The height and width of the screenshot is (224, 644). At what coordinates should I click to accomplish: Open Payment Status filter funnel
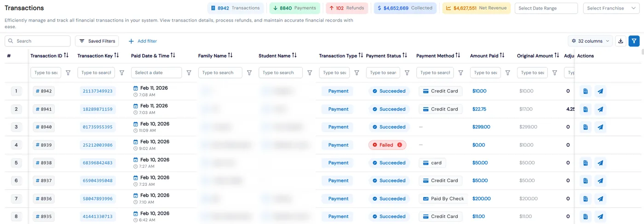pyautogui.click(x=407, y=73)
